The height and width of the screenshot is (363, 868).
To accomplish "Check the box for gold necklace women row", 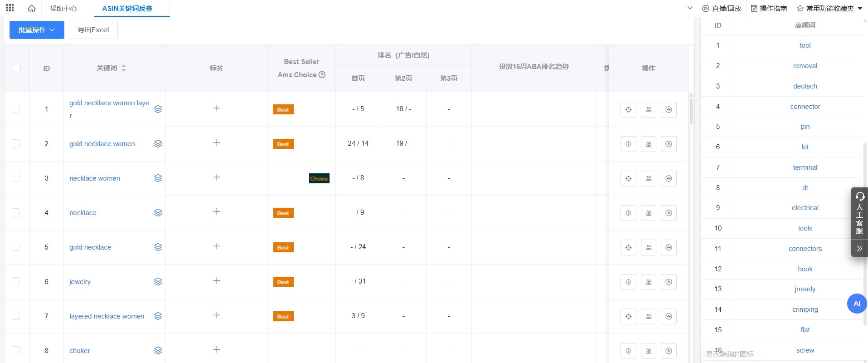I will click(x=16, y=143).
